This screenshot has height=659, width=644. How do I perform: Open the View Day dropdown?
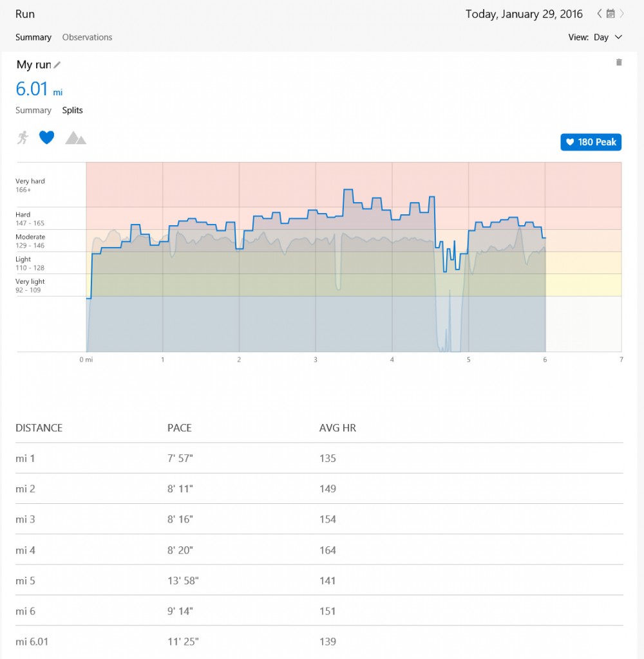tap(595, 37)
